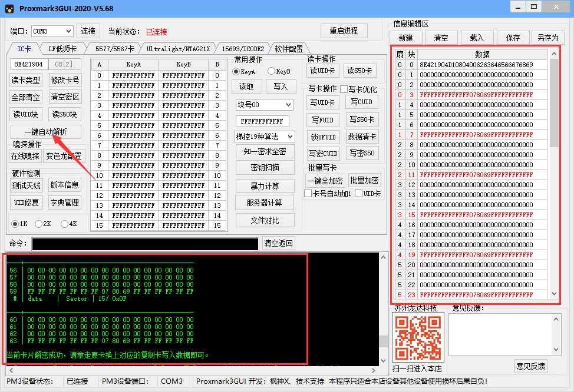Screen dimensions: 574x392
Task: Switch to the LF低频卡 tab
Action: pos(62,49)
